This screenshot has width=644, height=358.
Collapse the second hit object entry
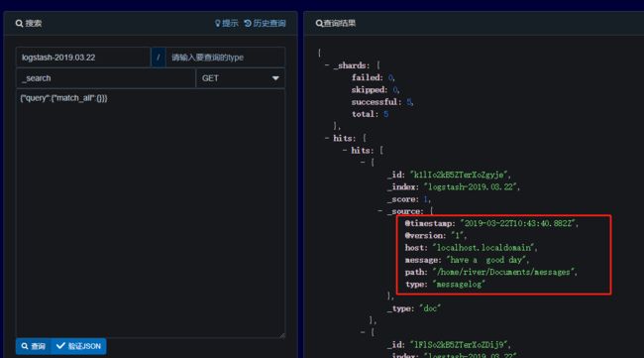(363, 332)
